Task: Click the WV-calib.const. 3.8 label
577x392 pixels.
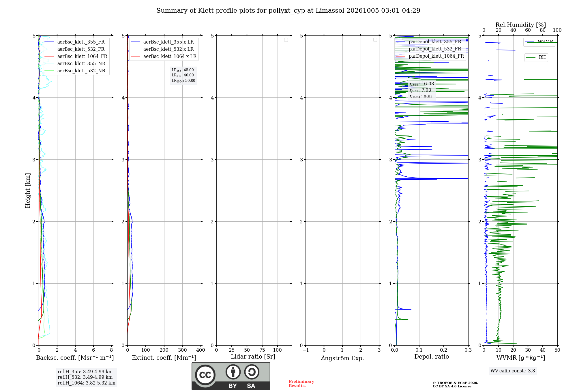Action: [x=513, y=371]
